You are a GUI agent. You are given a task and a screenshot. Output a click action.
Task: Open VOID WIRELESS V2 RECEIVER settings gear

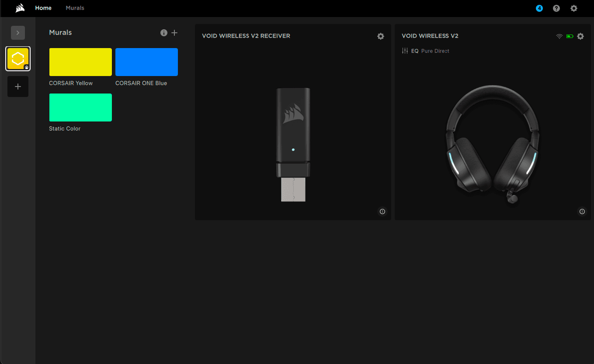[x=381, y=36]
